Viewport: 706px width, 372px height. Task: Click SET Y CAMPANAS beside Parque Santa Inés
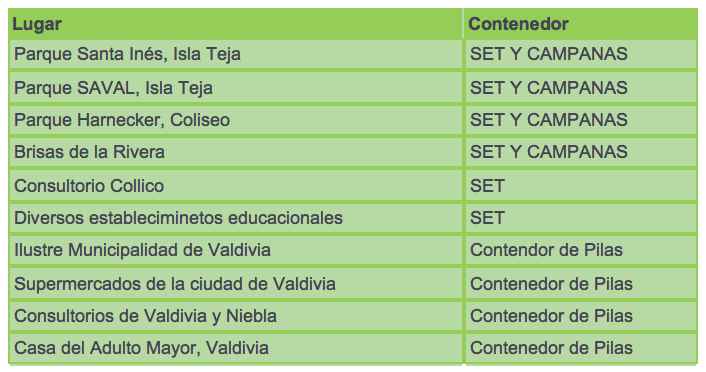[x=580, y=54]
